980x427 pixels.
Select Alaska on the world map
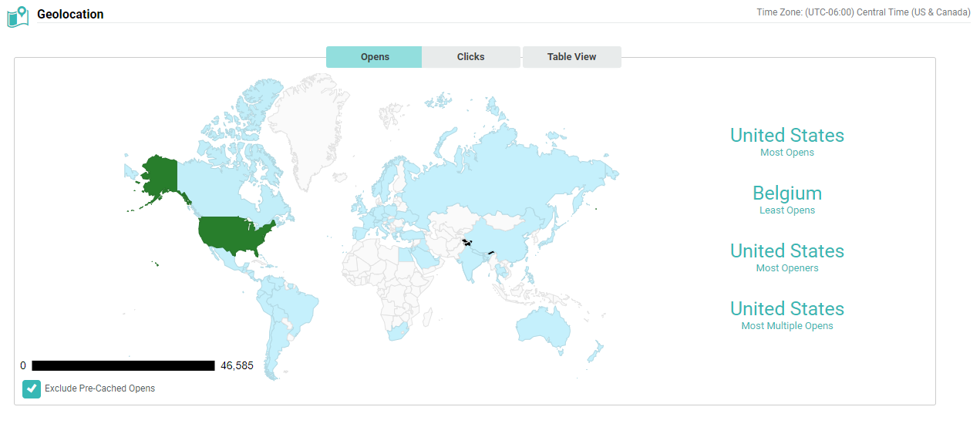(158, 175)
